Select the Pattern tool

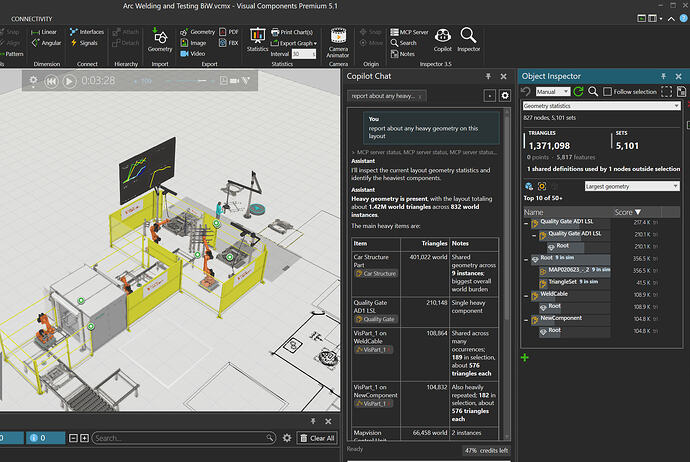pyautogui.click(x=11, y=54)
